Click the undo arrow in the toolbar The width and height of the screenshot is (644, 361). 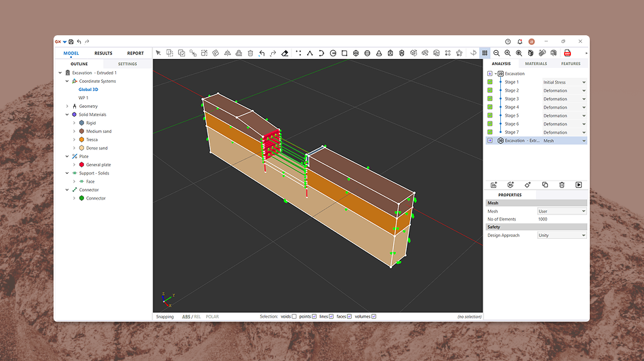[x=262, y=53]
